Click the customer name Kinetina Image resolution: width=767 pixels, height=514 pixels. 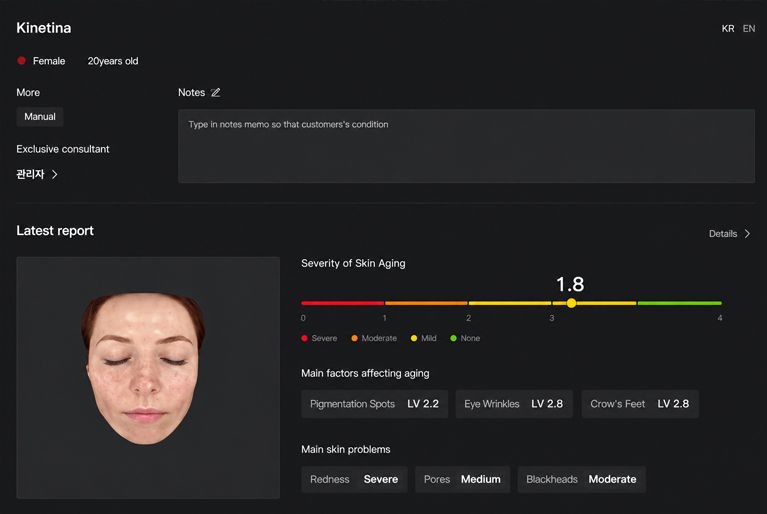pos(44,28)
